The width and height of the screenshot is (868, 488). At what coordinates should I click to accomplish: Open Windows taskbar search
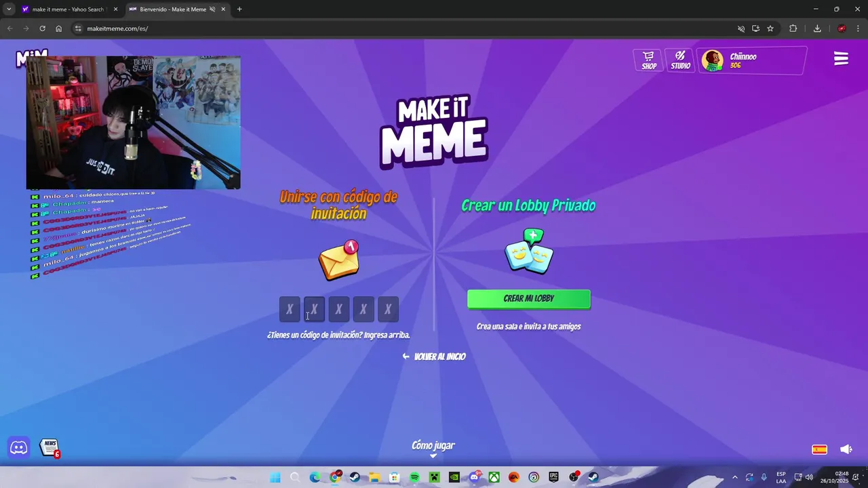[x=295, y=477]
